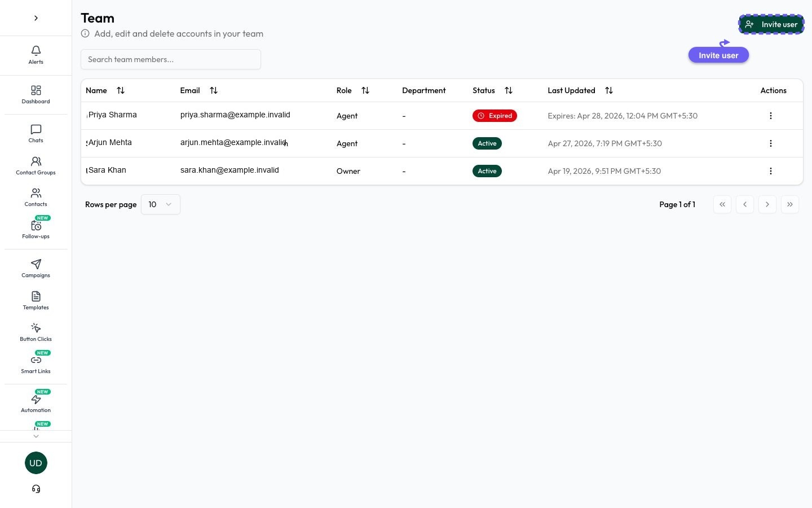Open Follow-ups in sidebar
The width and height of the screenshot is (812, 508).
point(36,229)
